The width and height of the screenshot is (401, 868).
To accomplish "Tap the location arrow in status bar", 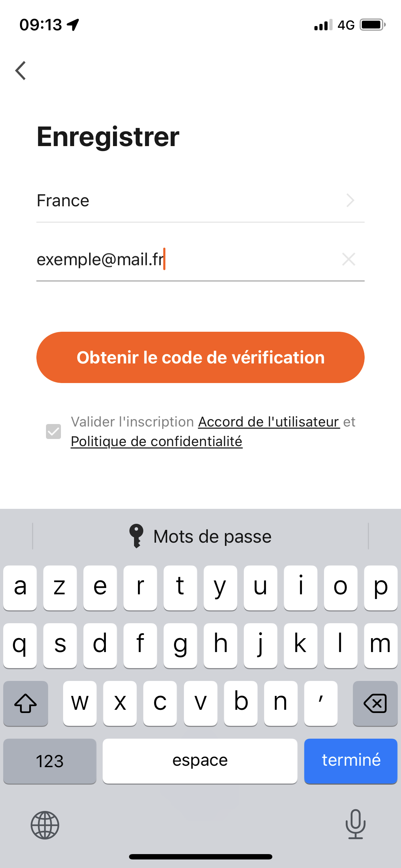I will click(73, 25).
